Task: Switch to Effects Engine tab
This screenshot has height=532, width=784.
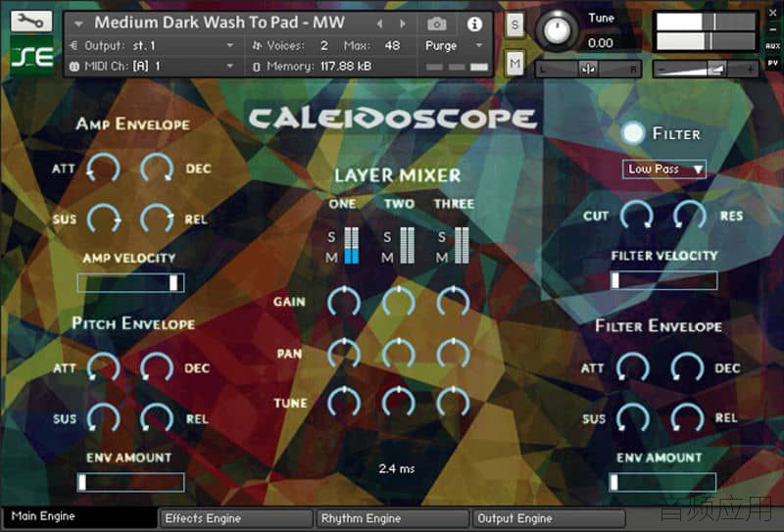Action: tap(235, 518)
